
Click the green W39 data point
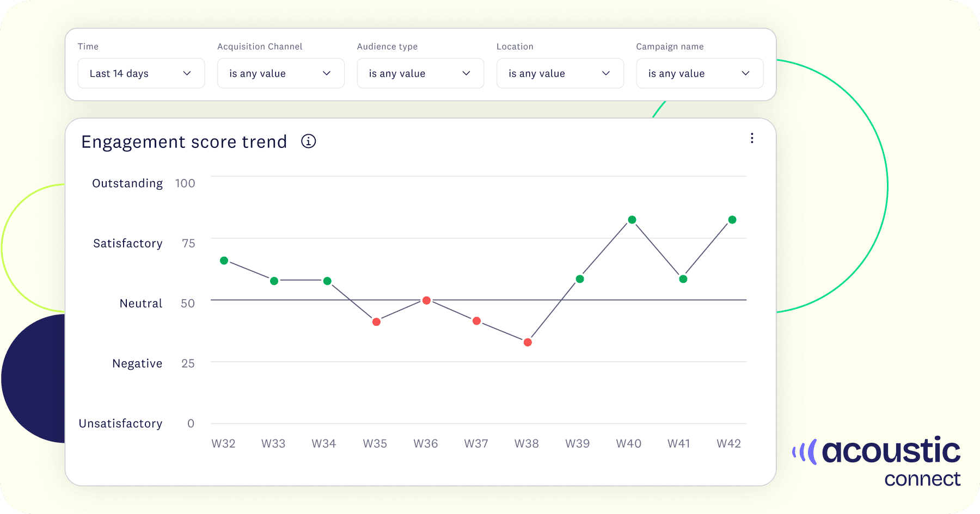tap(580, 279)
